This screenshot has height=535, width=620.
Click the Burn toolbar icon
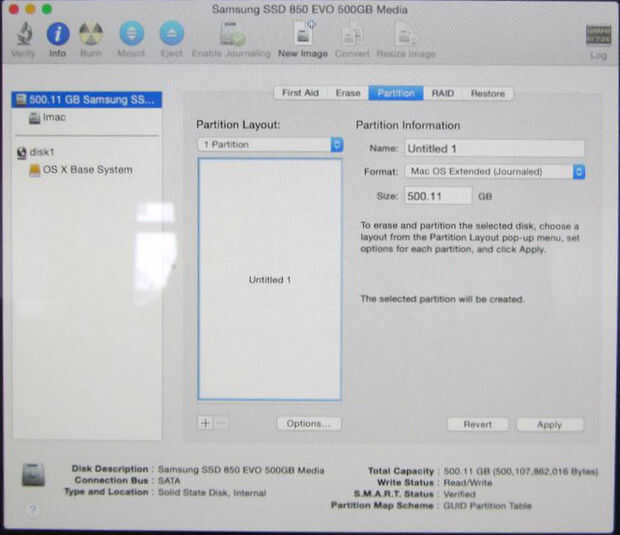click(x=91, y=34)
